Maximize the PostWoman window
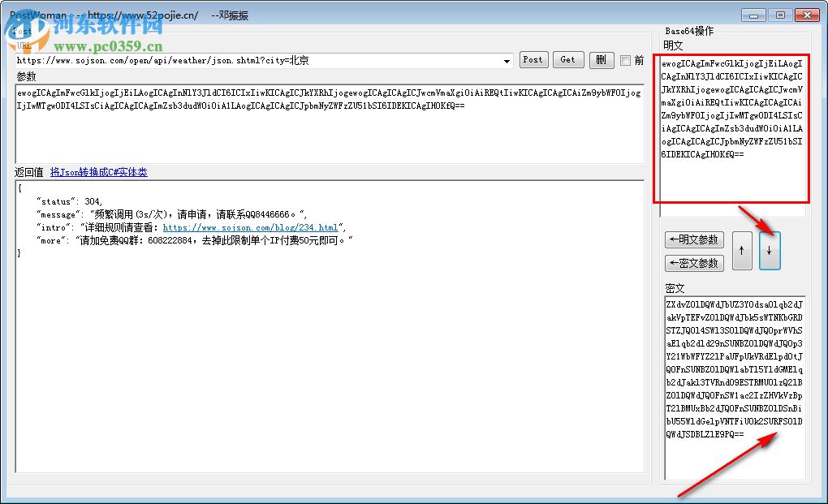Viewport: 828px width, 504px height. 780,15
